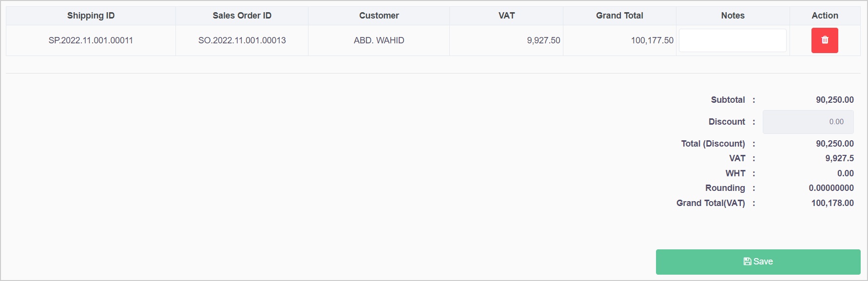The height and width of the screenshot is (281, 868).
Task: Click the Sales Order ID column header
Action: 242,16
